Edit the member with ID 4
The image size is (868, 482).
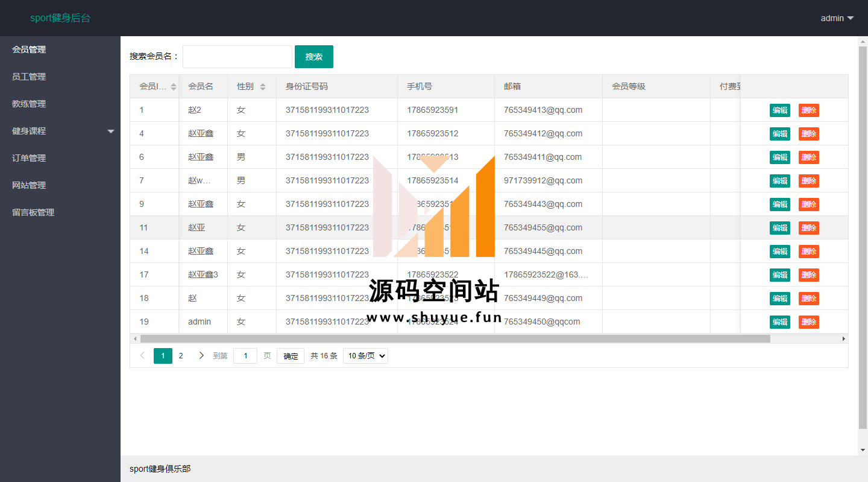pyautogui.click(x=780, y=134)
